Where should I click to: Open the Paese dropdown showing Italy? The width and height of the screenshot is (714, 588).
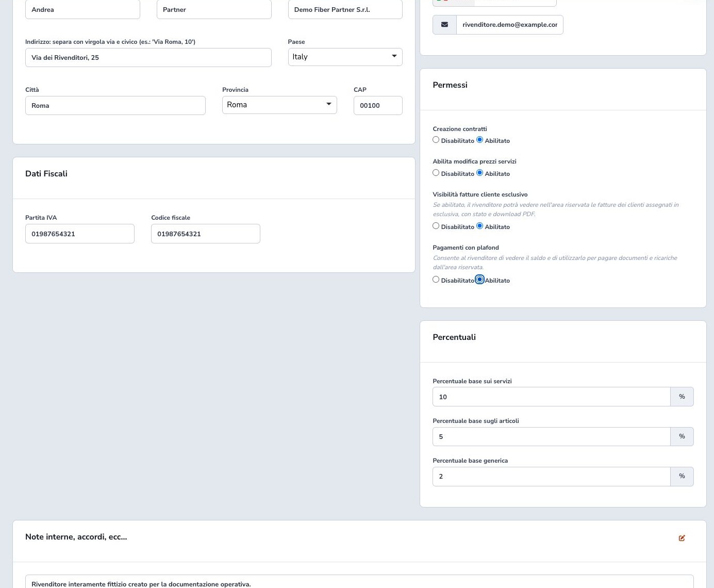(345, 57)
